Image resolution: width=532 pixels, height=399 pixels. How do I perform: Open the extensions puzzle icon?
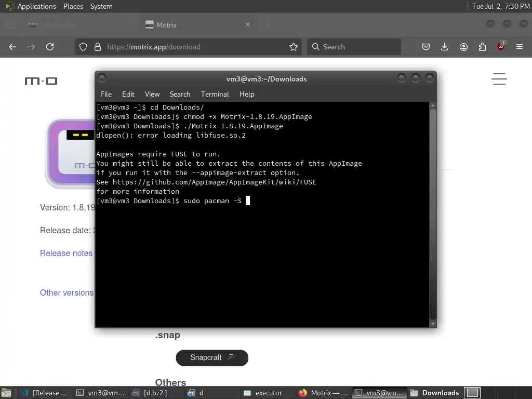click(482, 47)
